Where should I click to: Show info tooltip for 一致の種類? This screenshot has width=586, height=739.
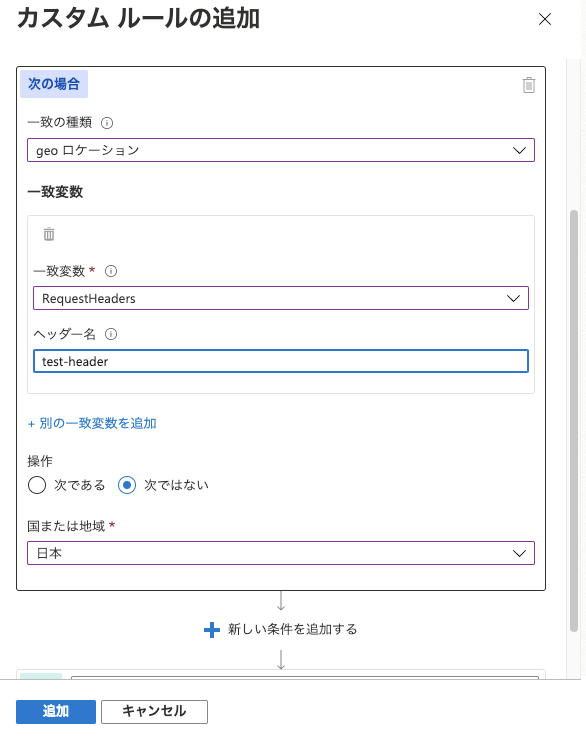(x=107, y=123)
